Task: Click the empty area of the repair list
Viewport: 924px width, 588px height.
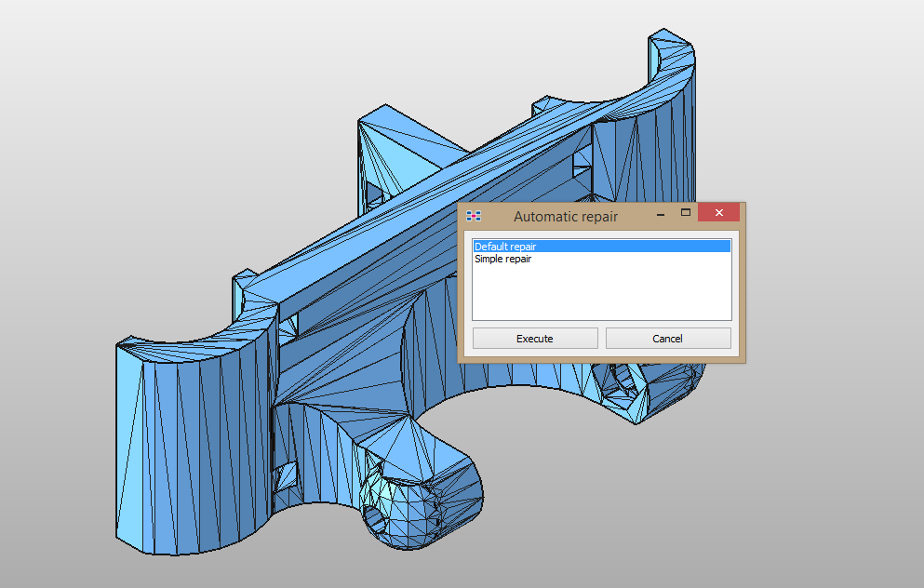Action: (602, 293)
